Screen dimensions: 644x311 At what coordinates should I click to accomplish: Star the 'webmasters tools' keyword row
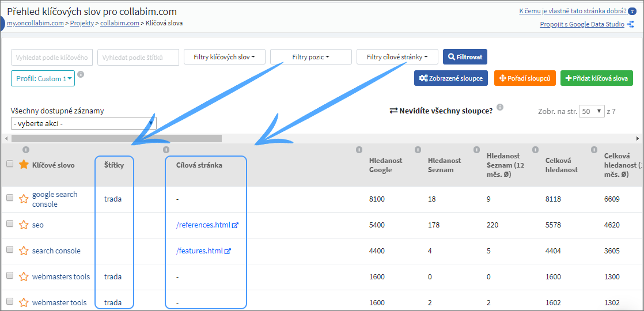24,277
